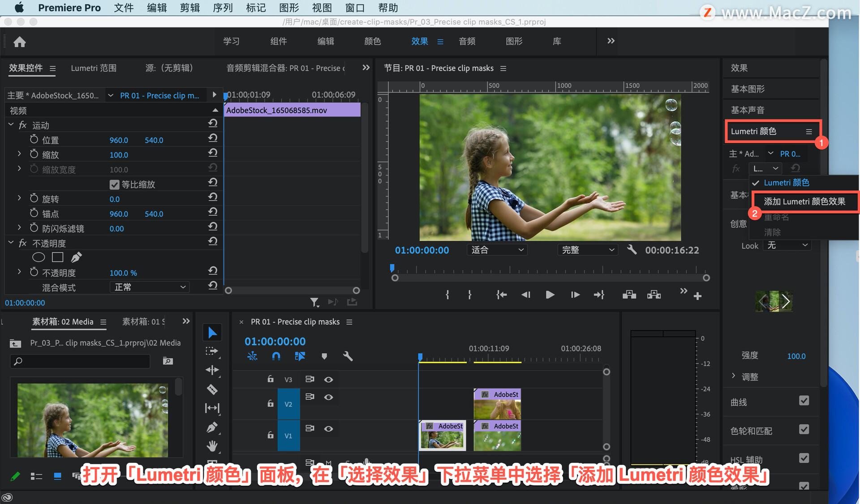Screen dimensions: 860x504
Task: Toggle V2 track output eye
Action: click(x=328, y=397)
